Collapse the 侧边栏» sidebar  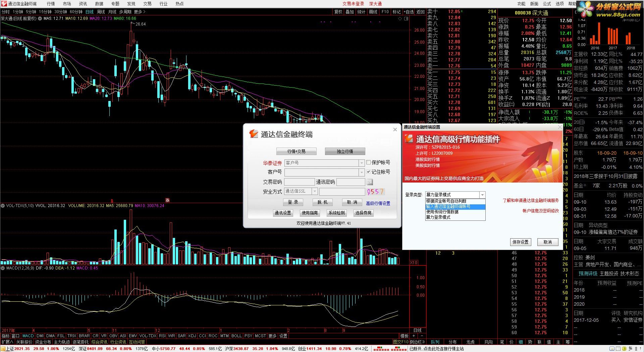(x=418, y=342)
